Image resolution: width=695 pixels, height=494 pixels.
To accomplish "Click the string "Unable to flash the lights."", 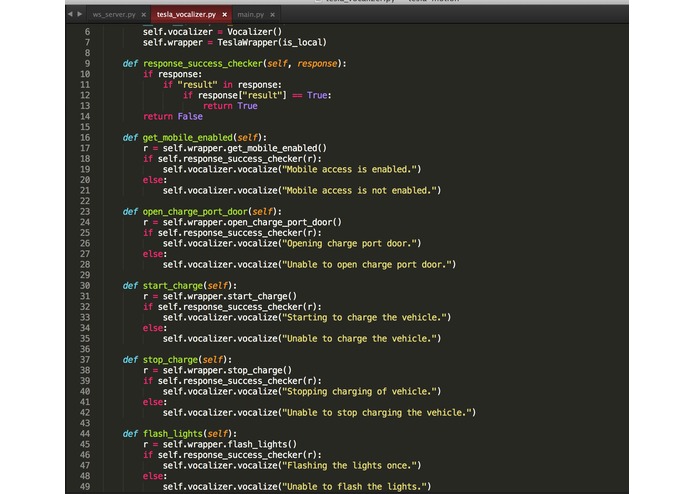I will pyautogui.click(x=354, y=486).
